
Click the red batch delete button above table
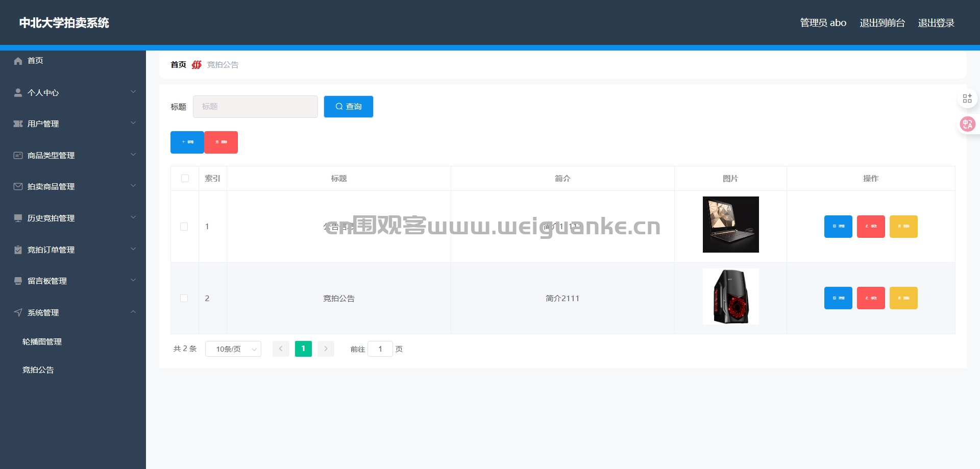click(x=221, y=142)
